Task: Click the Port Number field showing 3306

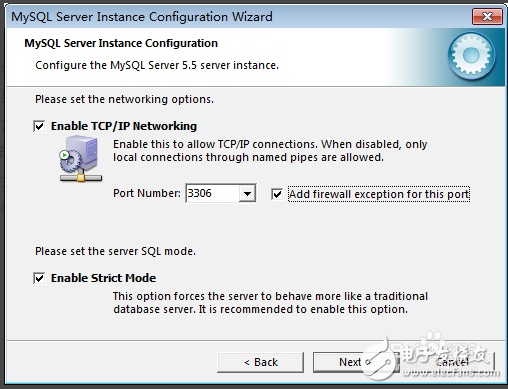Action: point(212,193)
